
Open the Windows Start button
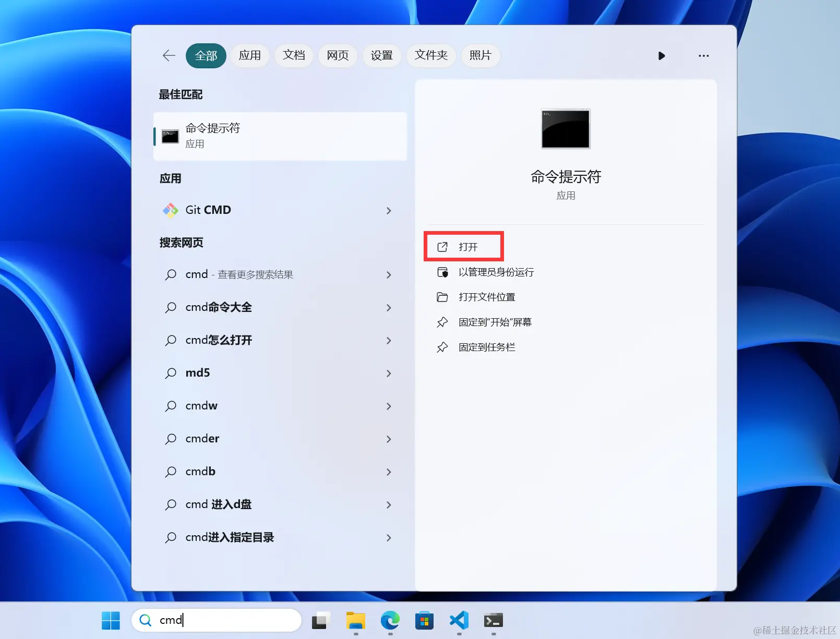(111, 620)
